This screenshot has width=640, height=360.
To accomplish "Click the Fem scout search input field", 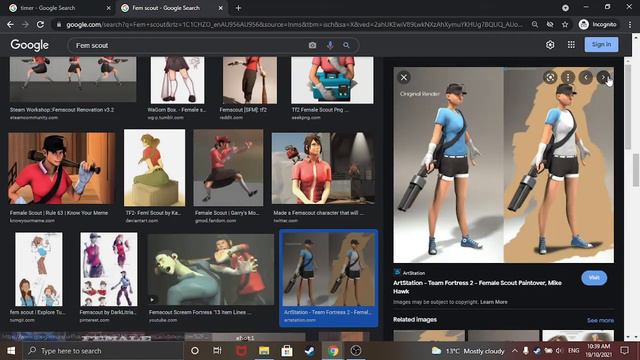I will coord(188,45).
